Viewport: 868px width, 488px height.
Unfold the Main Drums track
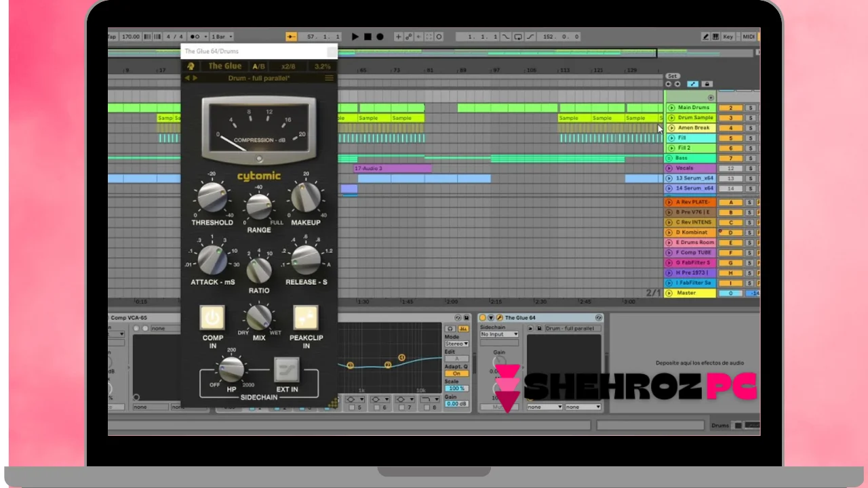pos(671,107)
